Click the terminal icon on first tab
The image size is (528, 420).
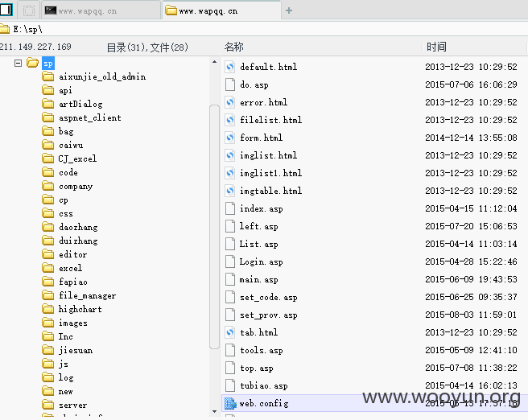pyautogui.click(x=51, y=10)
